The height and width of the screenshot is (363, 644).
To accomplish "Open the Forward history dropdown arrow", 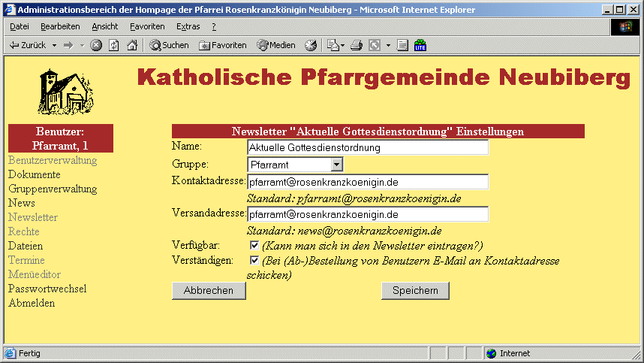I will [82, 45].
